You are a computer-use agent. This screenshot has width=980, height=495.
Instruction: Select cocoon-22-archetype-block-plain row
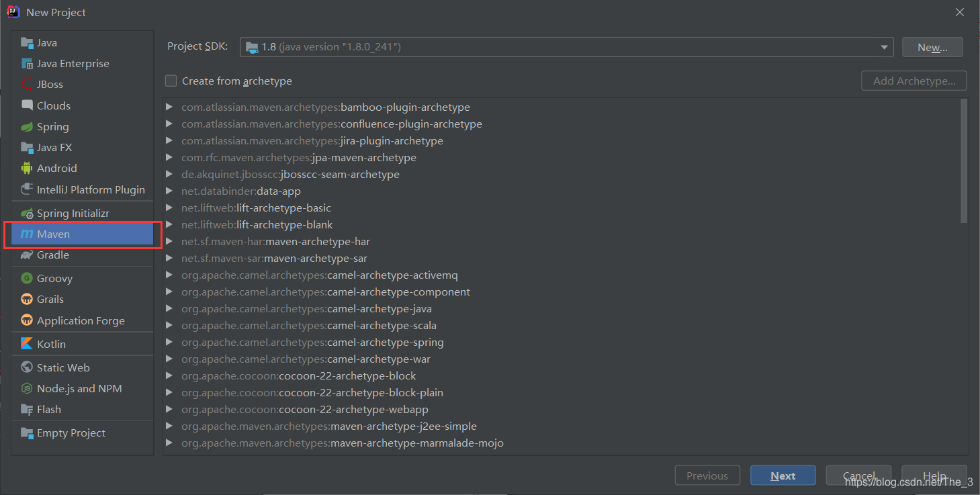click(562, 393)
